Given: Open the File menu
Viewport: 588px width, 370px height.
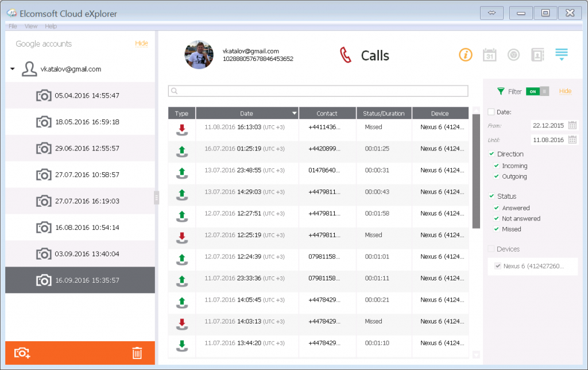Looking at the screenshot, I should point(12,26).
